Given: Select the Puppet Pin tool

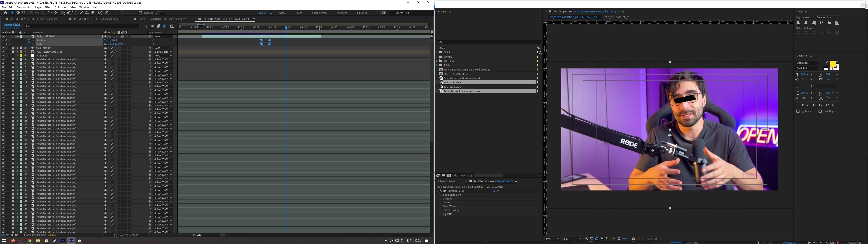Looking at the screenshot, I should [x=107, y=13].
